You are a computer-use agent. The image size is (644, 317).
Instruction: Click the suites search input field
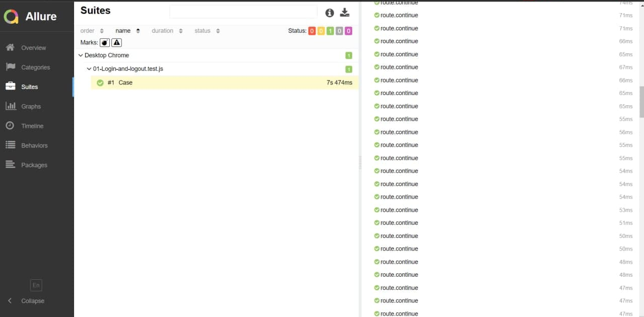point(243,12)
